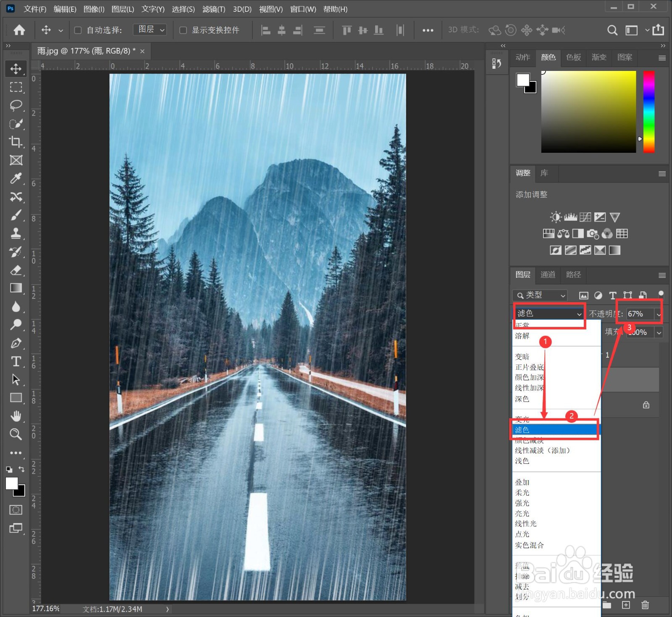Toggle the layer filtering on/off switch

(x=661, y=294)
